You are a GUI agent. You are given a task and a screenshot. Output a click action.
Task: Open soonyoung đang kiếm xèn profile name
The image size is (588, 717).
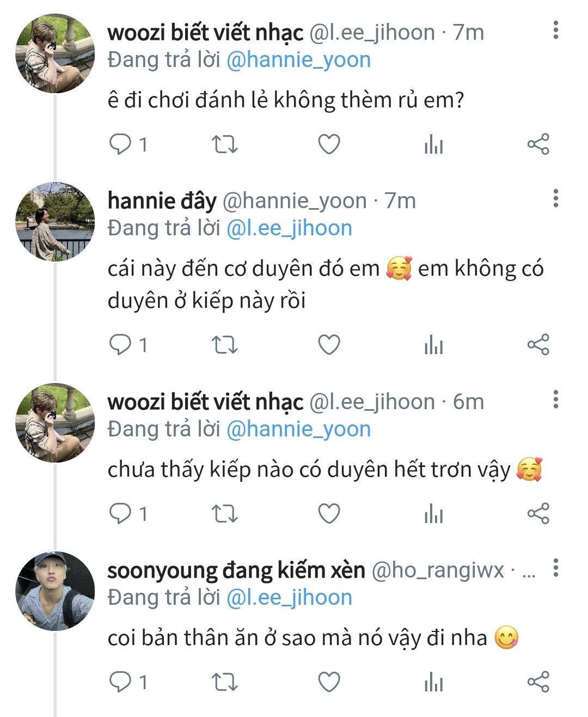tap(236, 570)
